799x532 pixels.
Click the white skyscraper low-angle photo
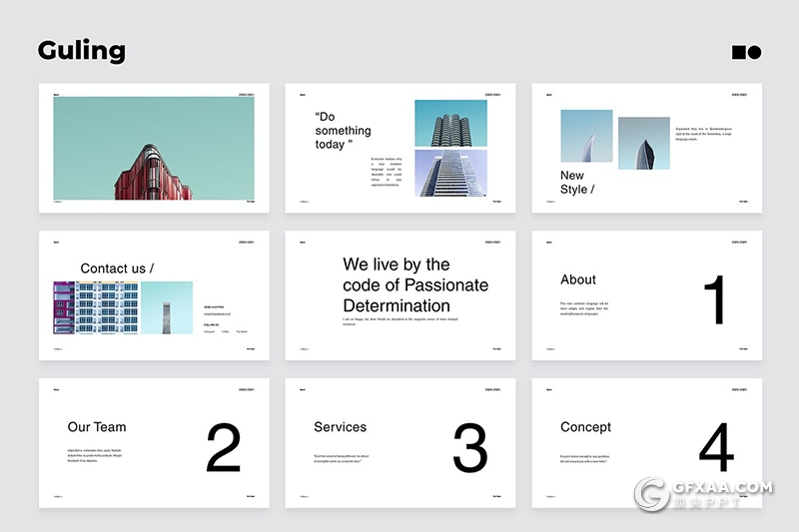[450, 174]
